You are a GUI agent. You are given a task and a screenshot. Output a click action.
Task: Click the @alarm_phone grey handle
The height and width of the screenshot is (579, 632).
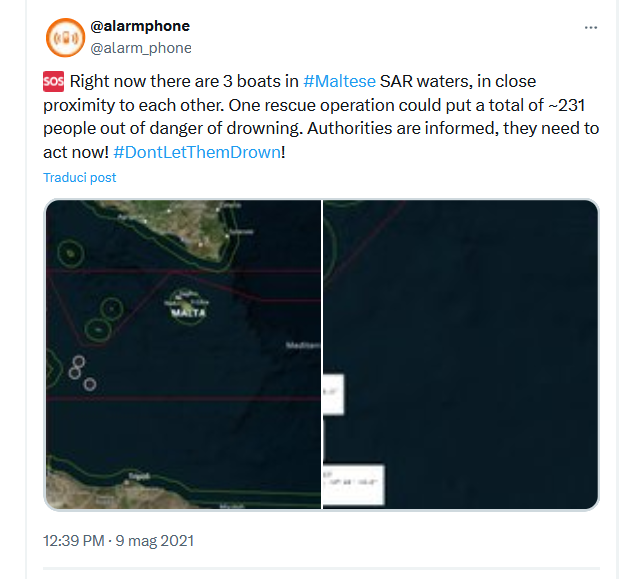pos(141,47)
